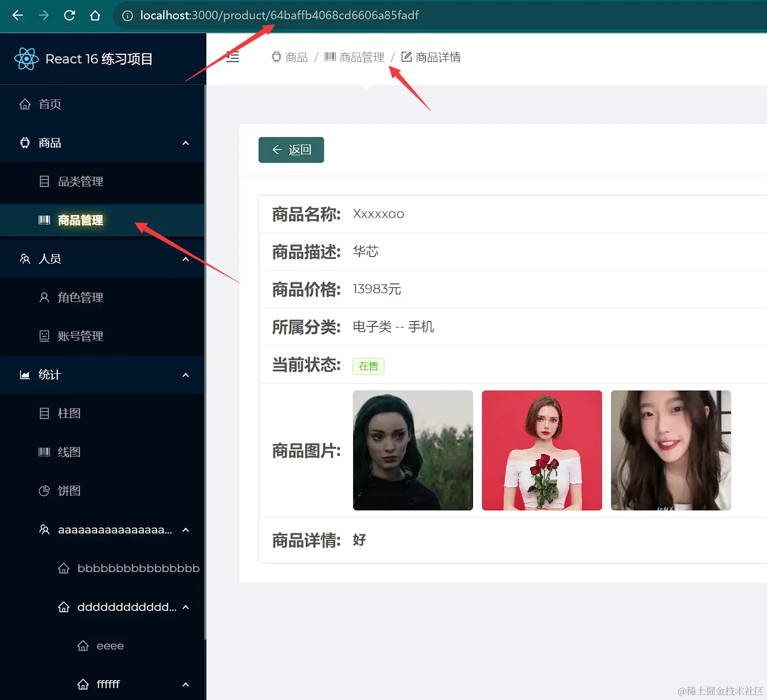The width and height of the screenshot is (767, 700).
Task: Open 角色管理 in the sidebar
Action: [x=102, y=298]
